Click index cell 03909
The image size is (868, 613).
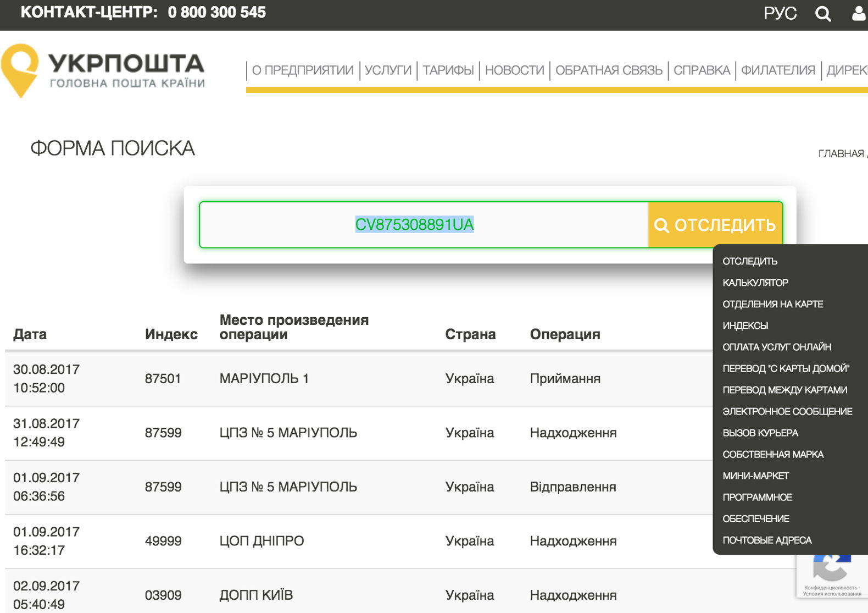tap(163, 595)
